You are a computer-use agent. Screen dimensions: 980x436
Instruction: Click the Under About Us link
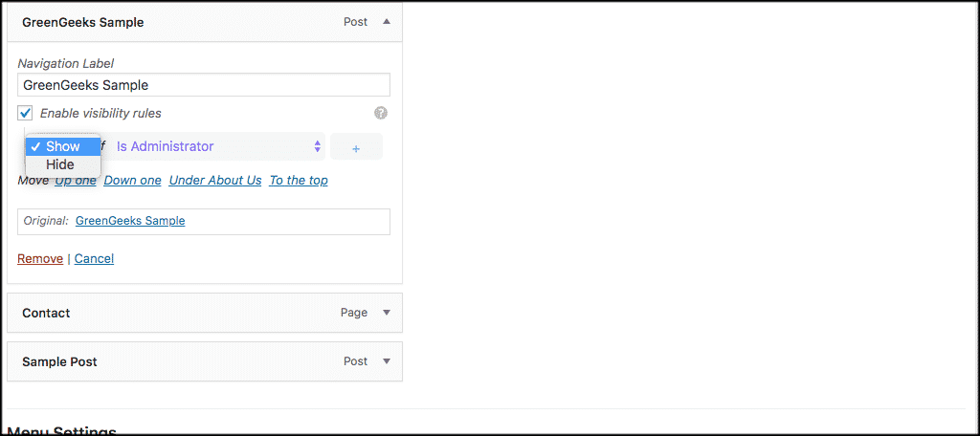215,181
